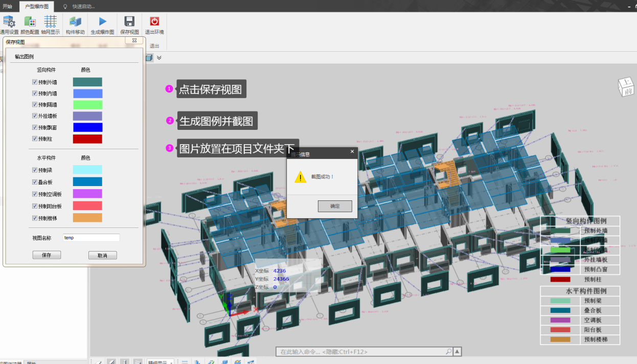This screenshot has height=364, width=637.
Task: Click 确定 in the 截图成功 dialog
Action: click(334, 206)
